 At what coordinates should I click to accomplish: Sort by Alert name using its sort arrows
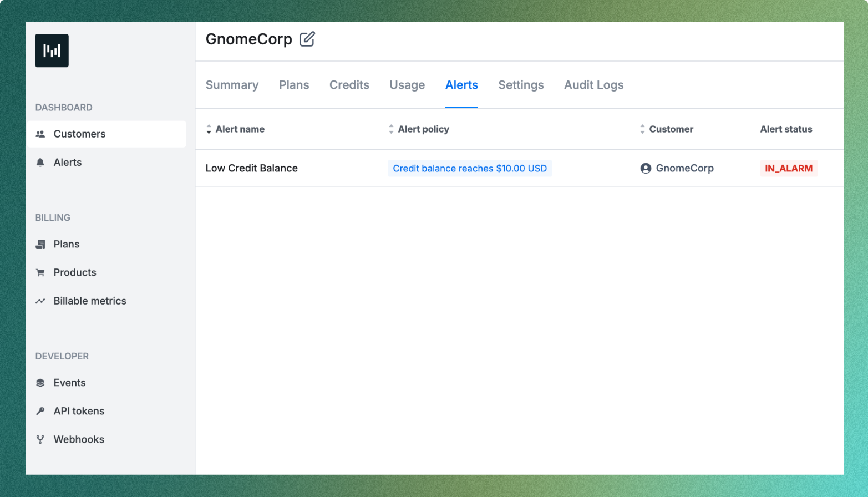click(209, 129)
